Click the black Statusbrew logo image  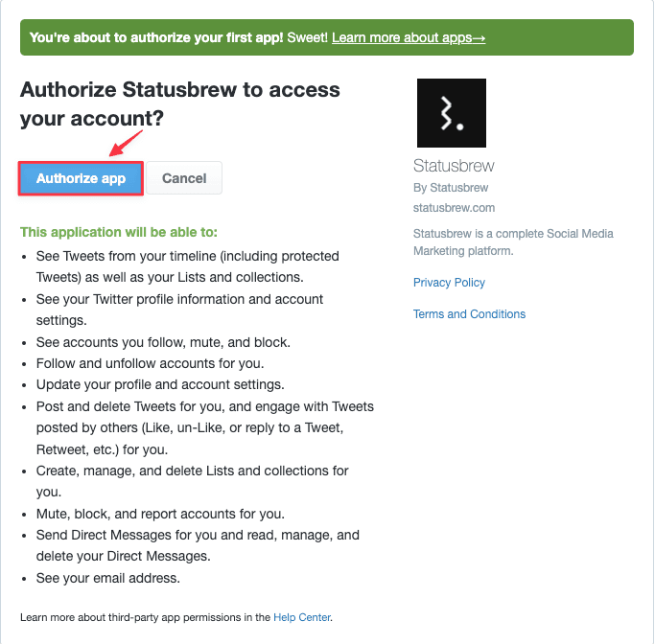click(452, 113)
